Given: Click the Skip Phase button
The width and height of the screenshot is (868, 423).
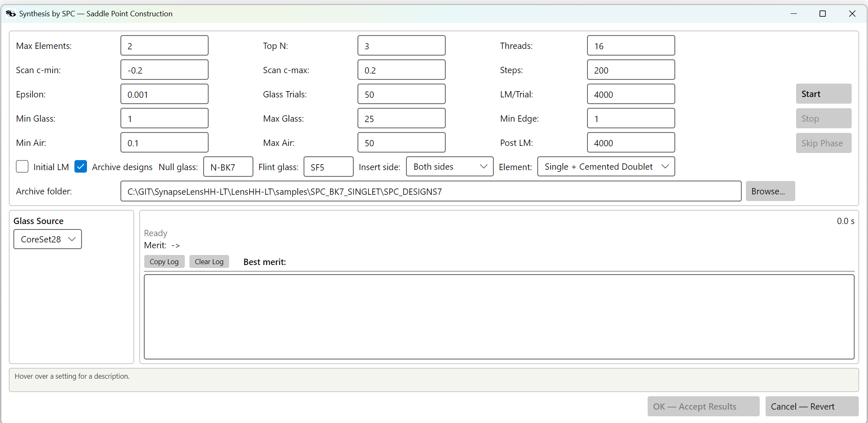Looking at the screenshot, I should 824,143.
